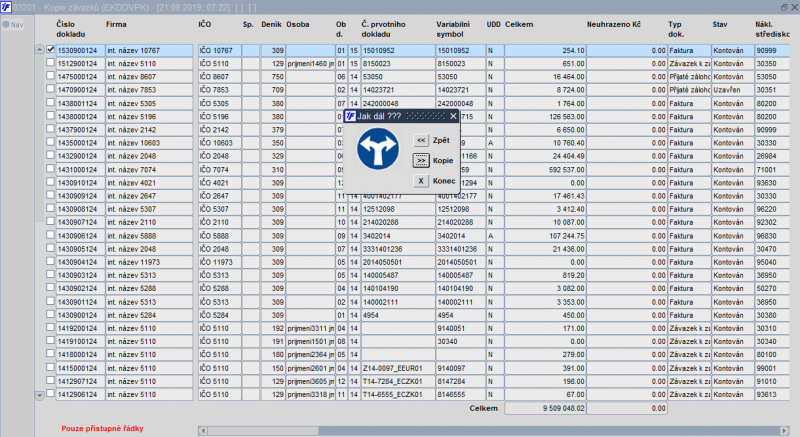The image size is (800, 437).
Task: Click the Celkem total field 9 509 048.02
Action: pyautogui.click(x=545, y=408)
